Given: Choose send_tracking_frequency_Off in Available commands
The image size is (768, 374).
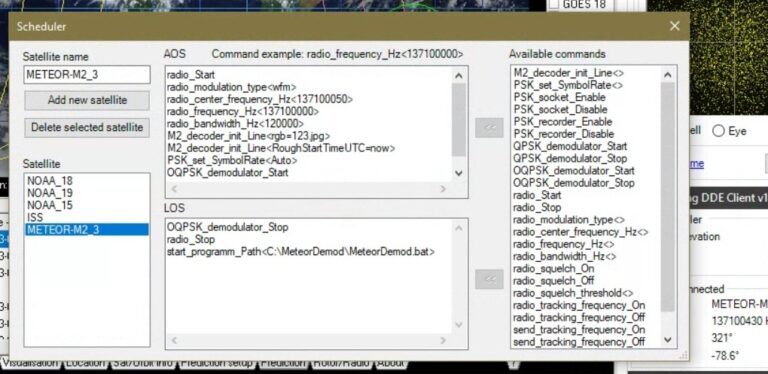Looking at the screenshot, I should 579,342.
